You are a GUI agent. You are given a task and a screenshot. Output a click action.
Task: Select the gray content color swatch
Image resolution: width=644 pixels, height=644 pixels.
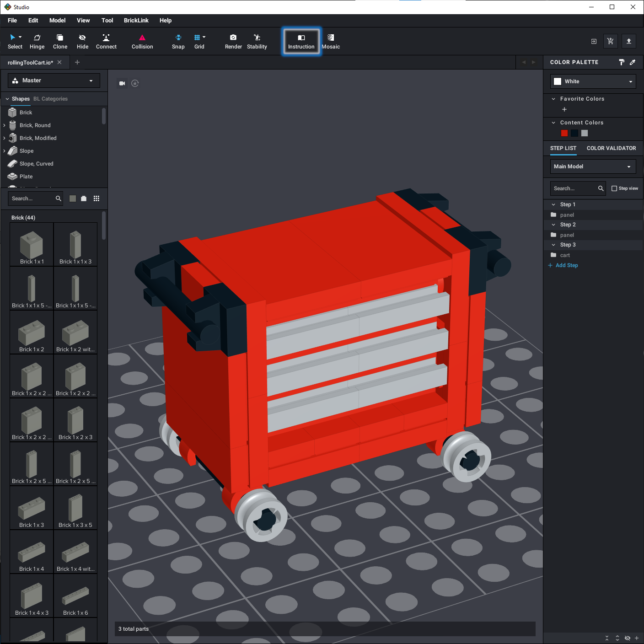pos(585,133)
